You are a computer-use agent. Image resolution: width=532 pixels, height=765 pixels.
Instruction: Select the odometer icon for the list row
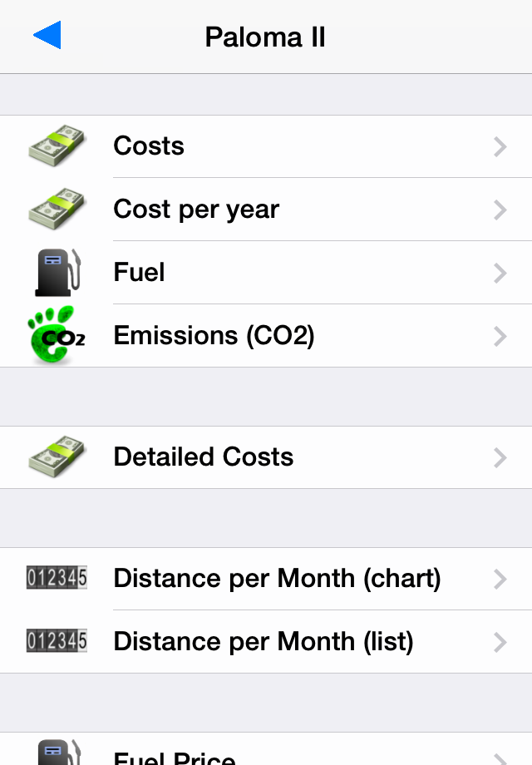[57, 641]
